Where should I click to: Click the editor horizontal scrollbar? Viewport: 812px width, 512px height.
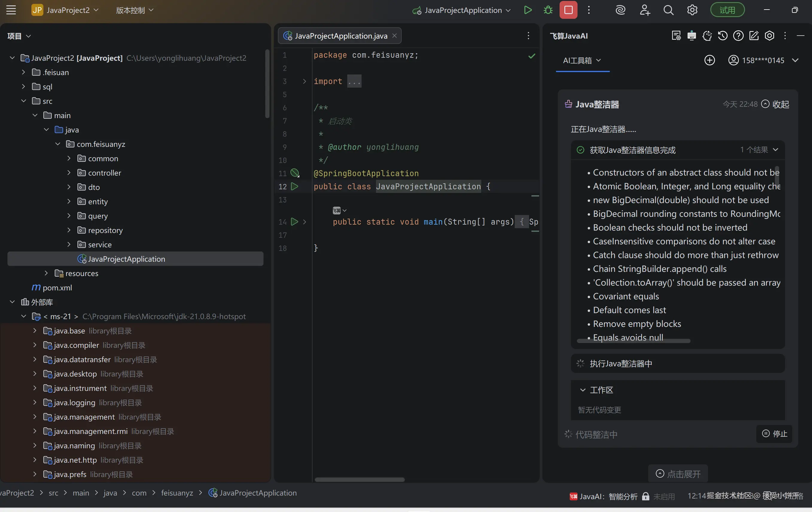[x=359, y=479]
